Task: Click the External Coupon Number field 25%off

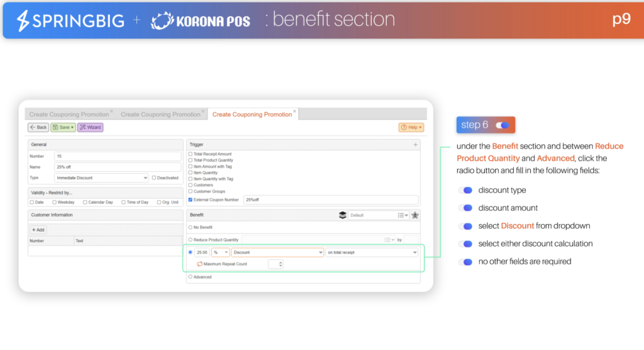Action: click(x=331, y=200)
